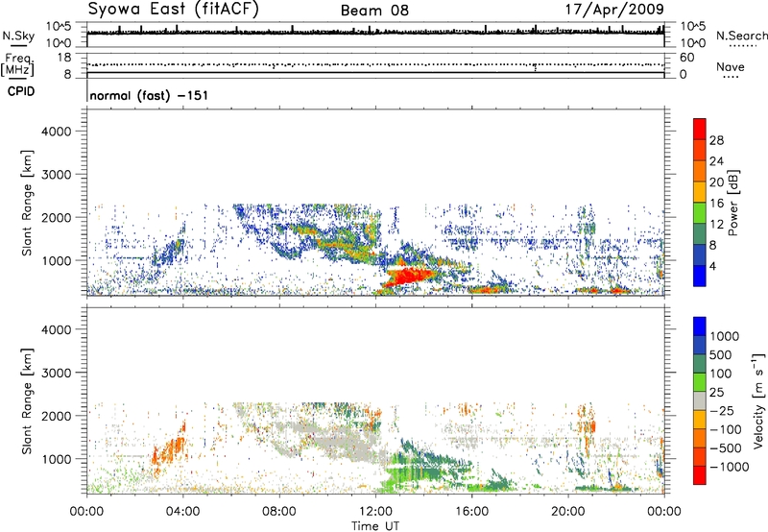
Task: Pick the gray segment of velocity colorbar
Action: [x=700, y=400]
